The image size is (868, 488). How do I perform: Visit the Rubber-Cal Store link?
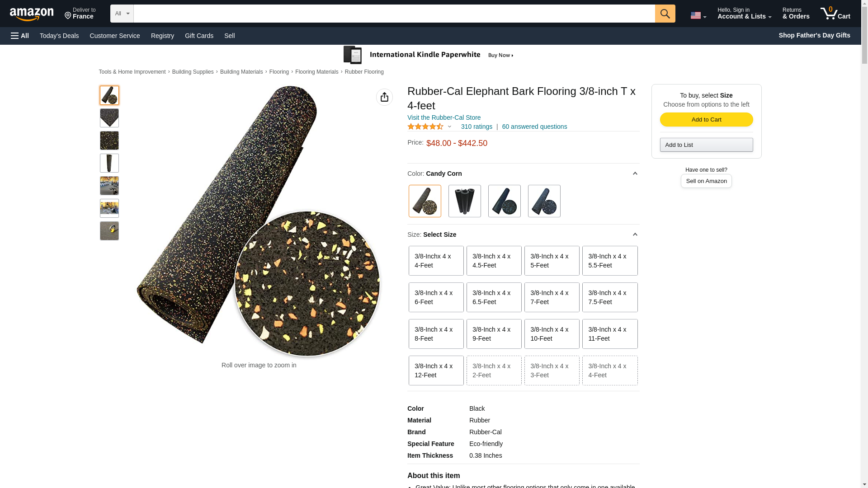point(443,117)
